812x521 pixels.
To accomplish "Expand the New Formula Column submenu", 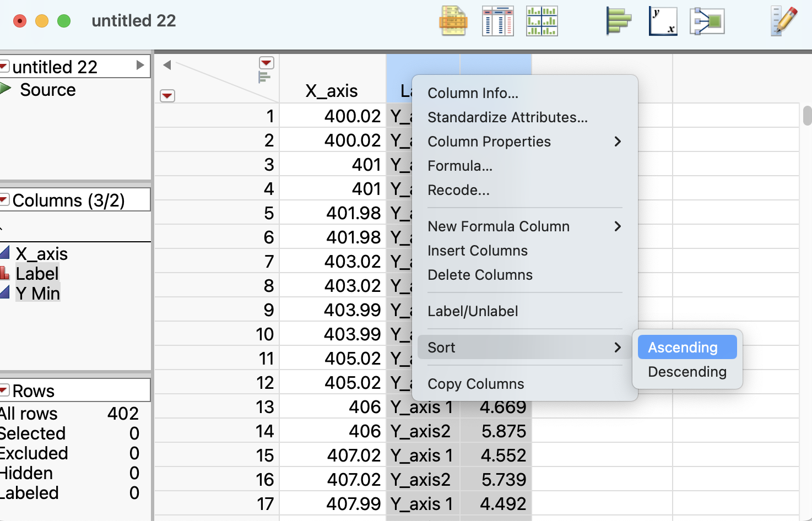I will 525,226.
